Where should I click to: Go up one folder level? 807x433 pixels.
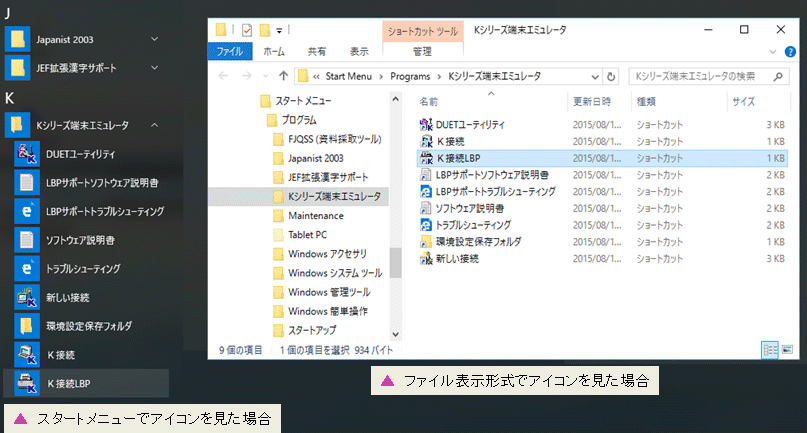point(283,76)
